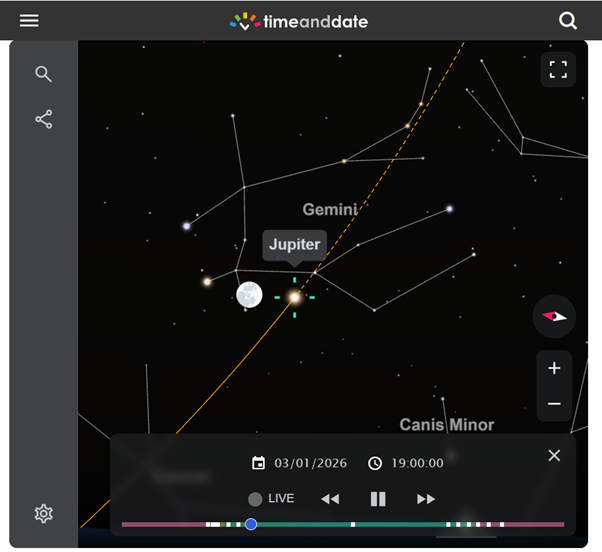Select the Moon in the sky

249,295
